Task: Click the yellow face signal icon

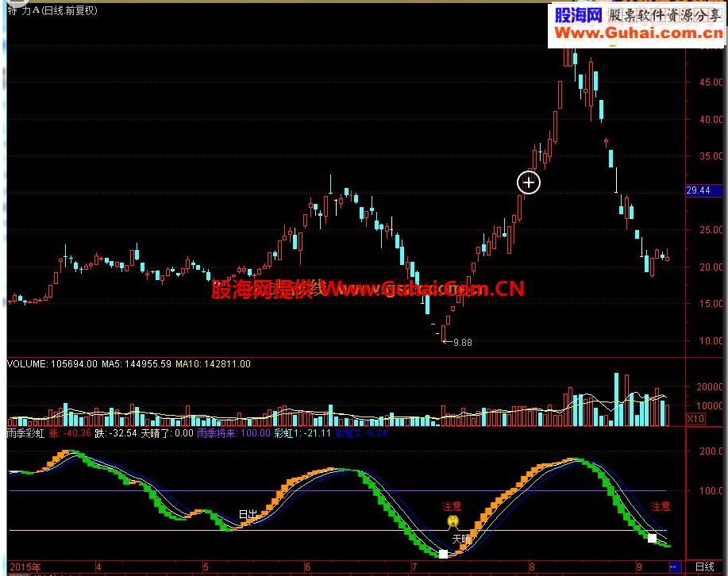Action: [453, 521]
